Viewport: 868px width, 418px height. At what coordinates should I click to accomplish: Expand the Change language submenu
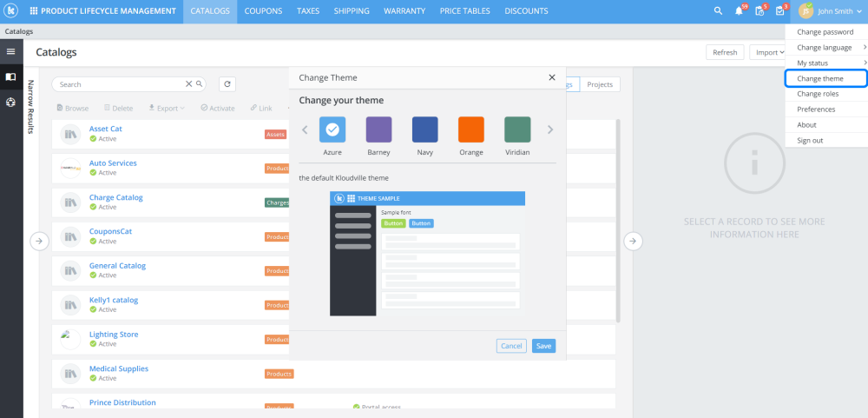pos(826,48)
